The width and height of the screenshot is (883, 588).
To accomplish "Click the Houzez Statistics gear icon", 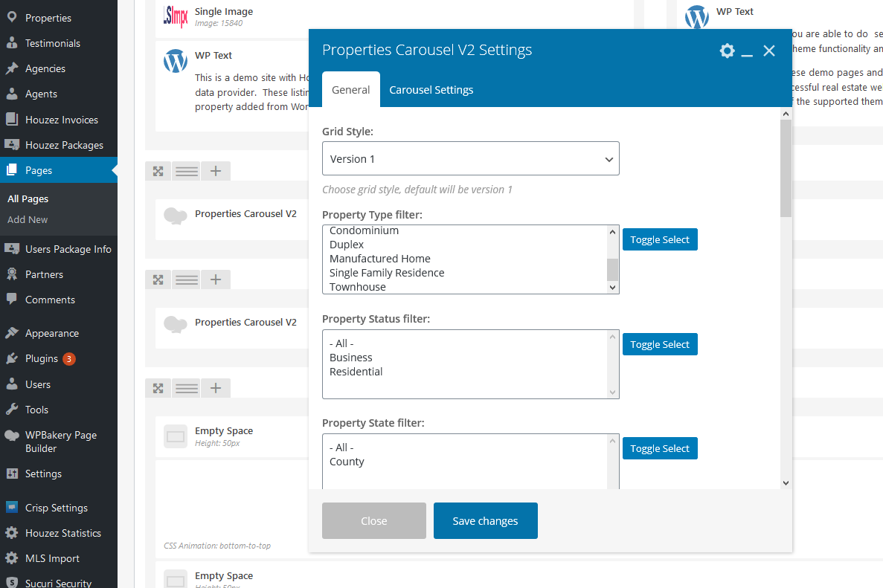I will 12,533.
